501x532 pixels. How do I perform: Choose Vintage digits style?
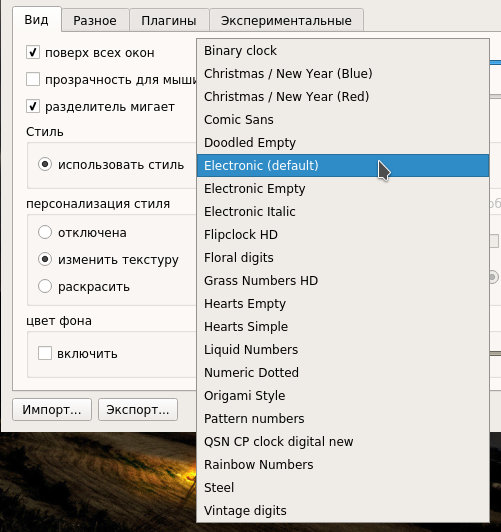(343, 511)
